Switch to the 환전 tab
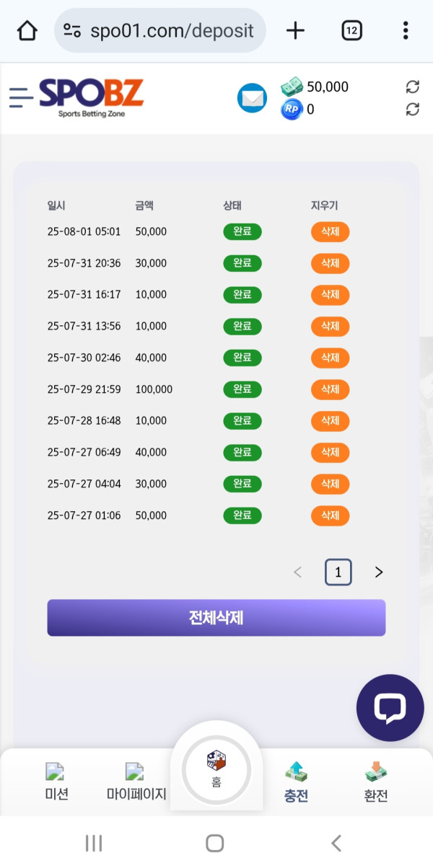This screenshot has width=433, height=868. click(x=376, y=783)
